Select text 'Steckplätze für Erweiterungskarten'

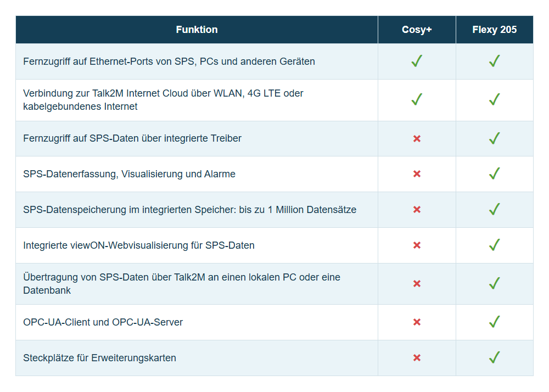click(x=99, y=358)
